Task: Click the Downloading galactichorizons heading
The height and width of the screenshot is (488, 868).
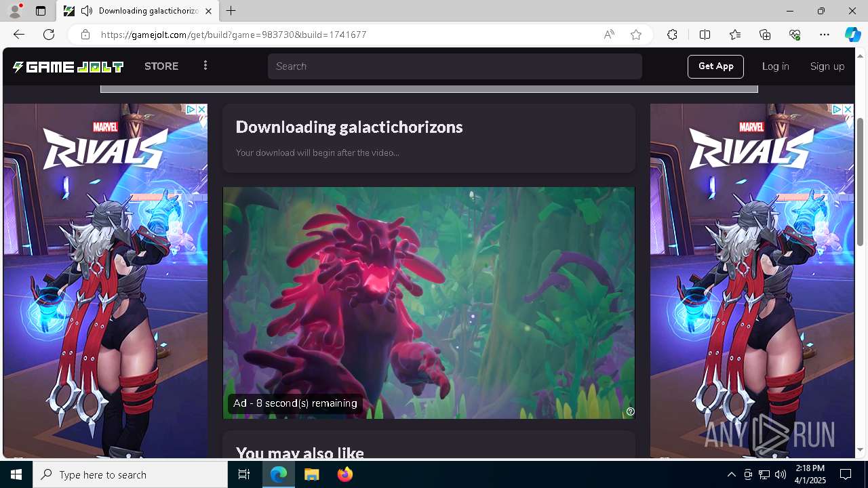Action: (349, 127)
